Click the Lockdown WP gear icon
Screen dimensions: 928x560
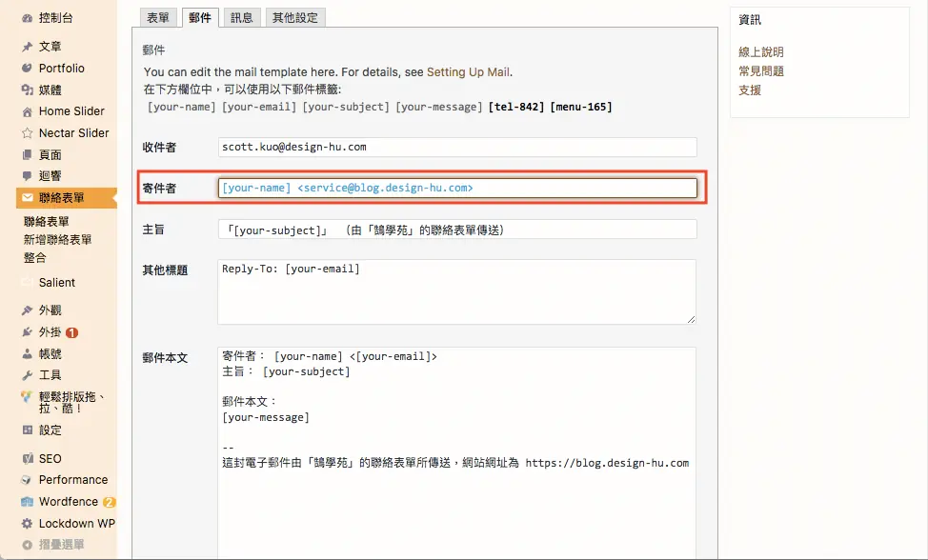click(x=27, y=524)
